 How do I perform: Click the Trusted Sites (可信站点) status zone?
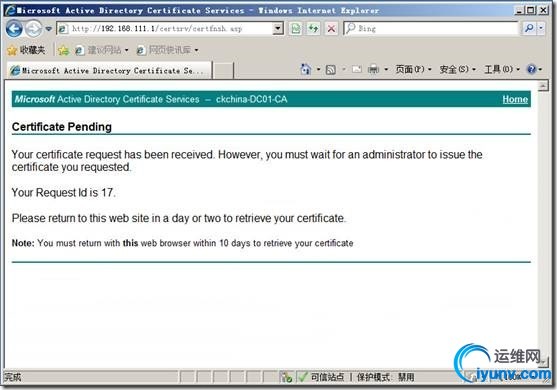pyautogui.click(x=327, y=377)
